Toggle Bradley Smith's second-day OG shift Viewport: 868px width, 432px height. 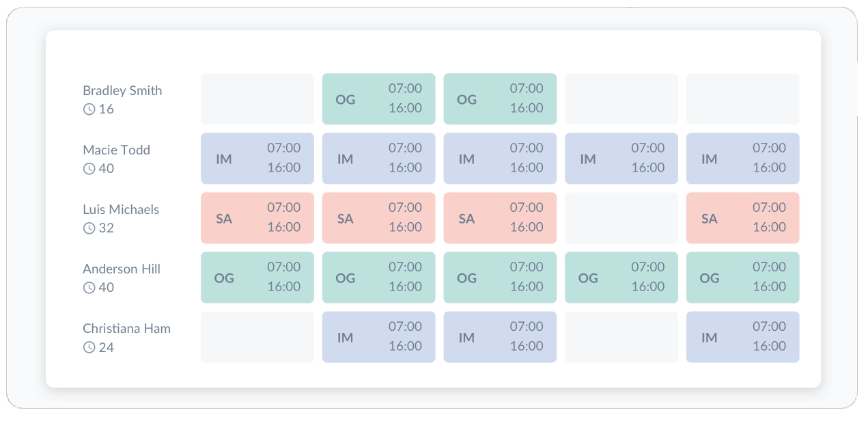(x=378, y=98)
